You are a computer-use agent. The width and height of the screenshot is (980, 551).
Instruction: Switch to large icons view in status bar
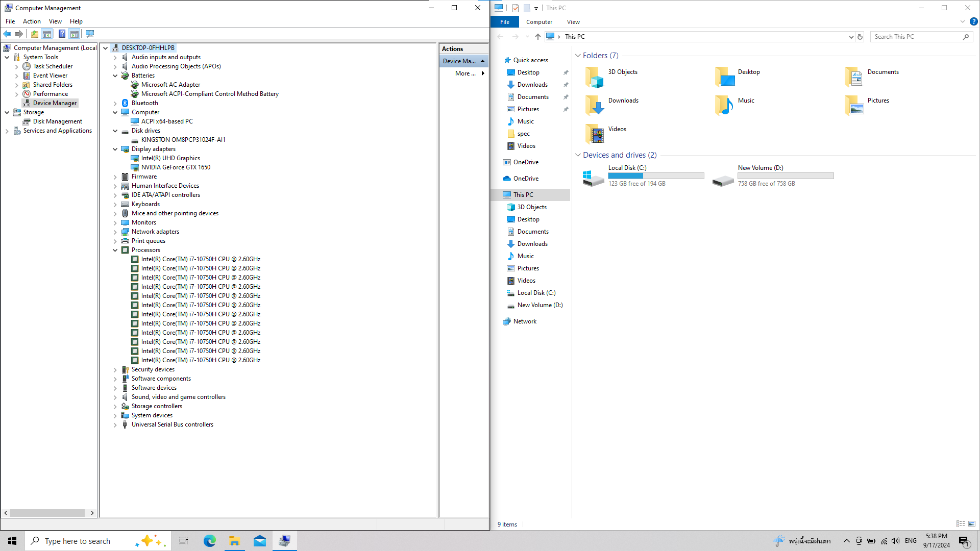point(972,524)
